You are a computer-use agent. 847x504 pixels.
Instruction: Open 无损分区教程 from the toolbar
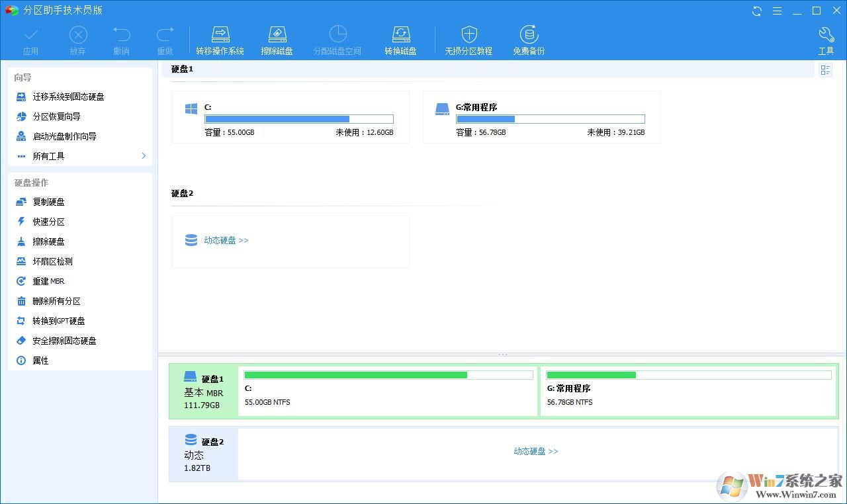[x=468, y=38]
